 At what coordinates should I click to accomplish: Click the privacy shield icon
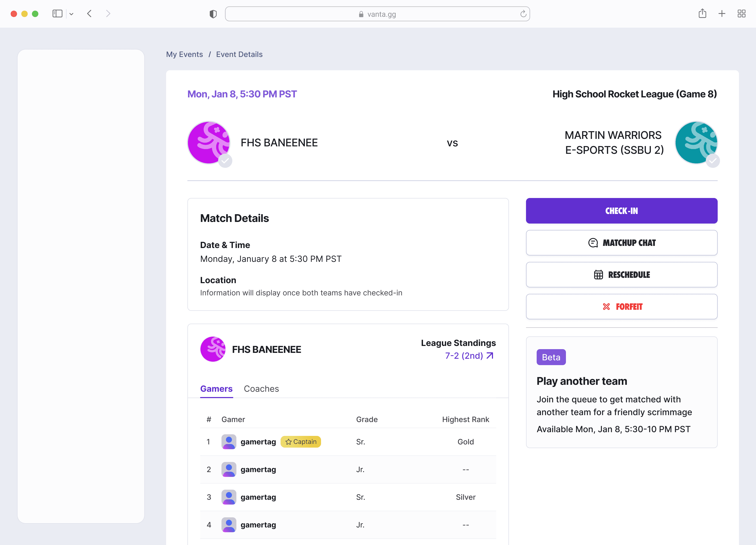(213, 14)
